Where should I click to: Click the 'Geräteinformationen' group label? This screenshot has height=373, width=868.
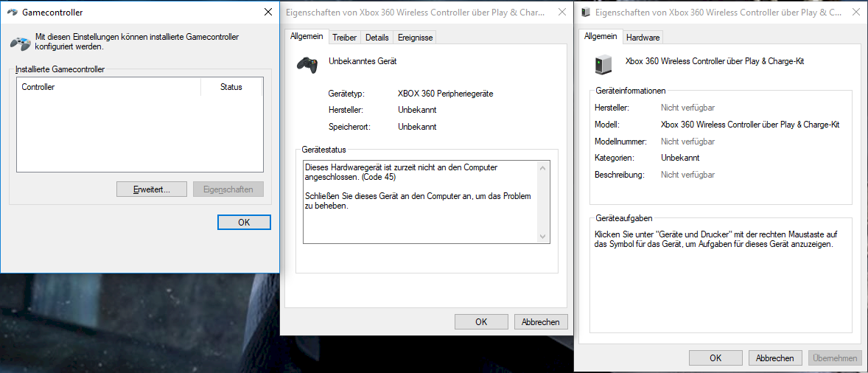631,91
